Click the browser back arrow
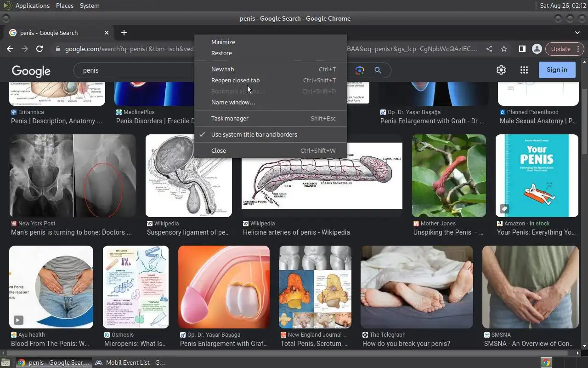Image resolution: width=588 pixels, height=368 pixels. coord(10,49)
